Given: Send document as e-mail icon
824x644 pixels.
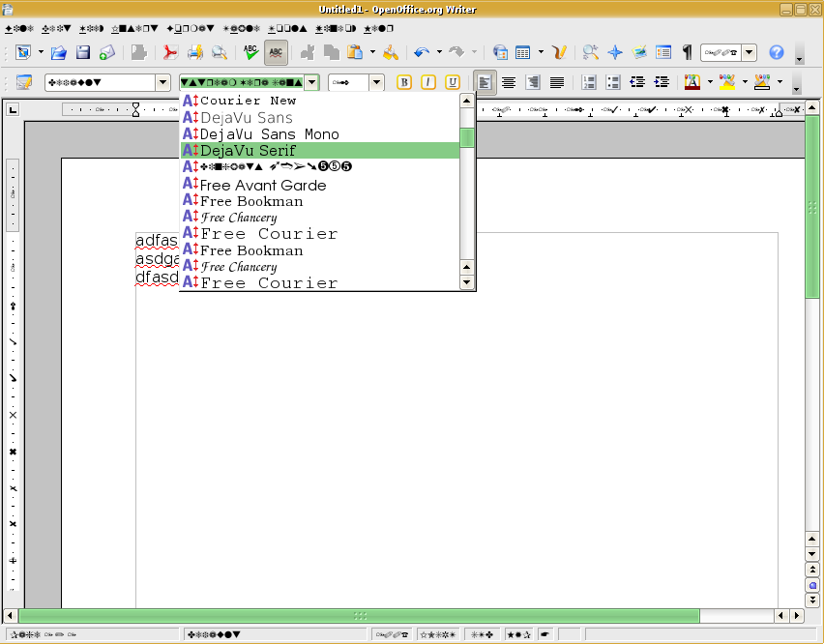Looking at the screenshot, I should tap(107, 52).
